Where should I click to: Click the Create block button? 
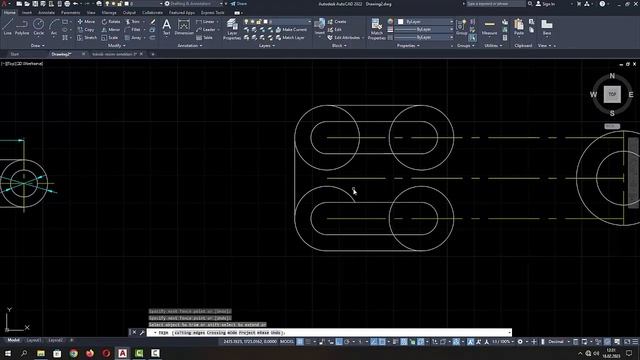pos(337,22)
